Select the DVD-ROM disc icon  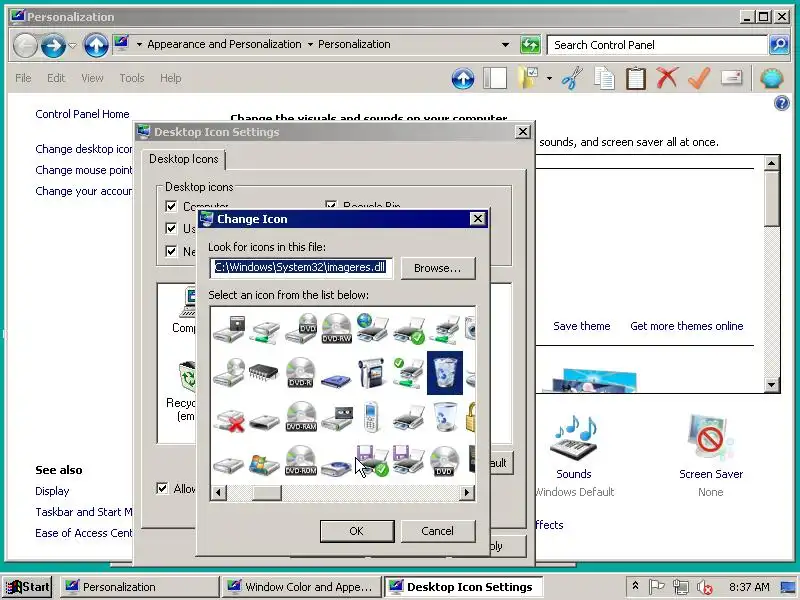tap(301, 460)
